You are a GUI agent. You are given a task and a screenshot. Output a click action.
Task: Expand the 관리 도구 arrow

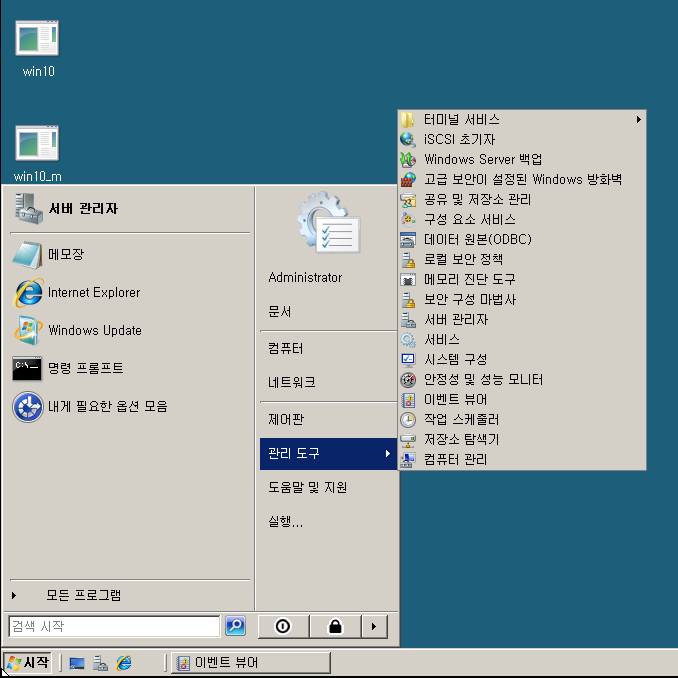click(x=387, y=454)
